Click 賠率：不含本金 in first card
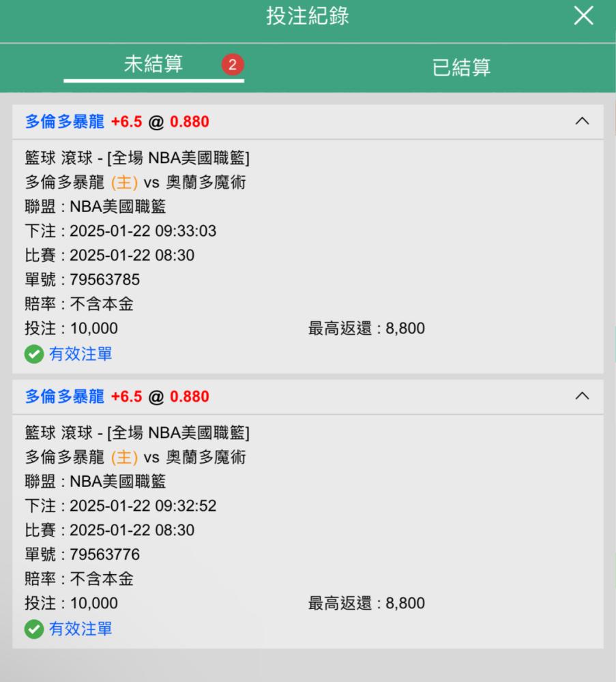Image resolution: width=616 pixels, height=682 pixels. pyautogui.click(x=79, y=303)
